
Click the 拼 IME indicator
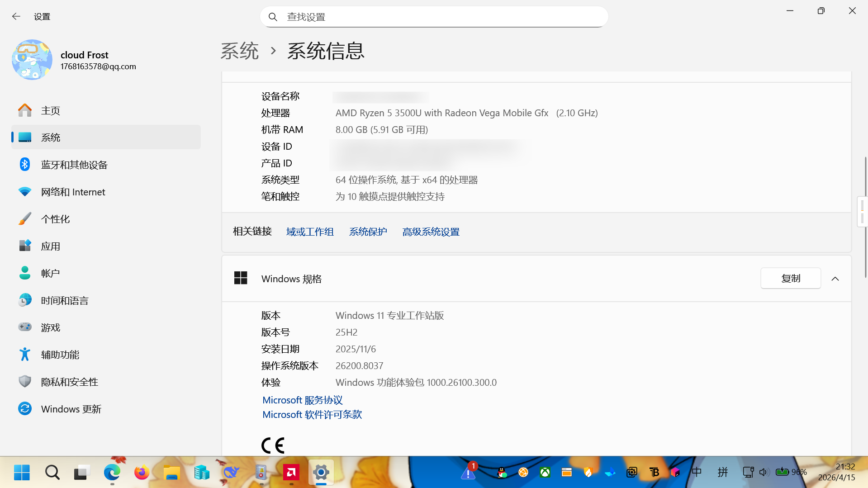(x=723, y=473)
